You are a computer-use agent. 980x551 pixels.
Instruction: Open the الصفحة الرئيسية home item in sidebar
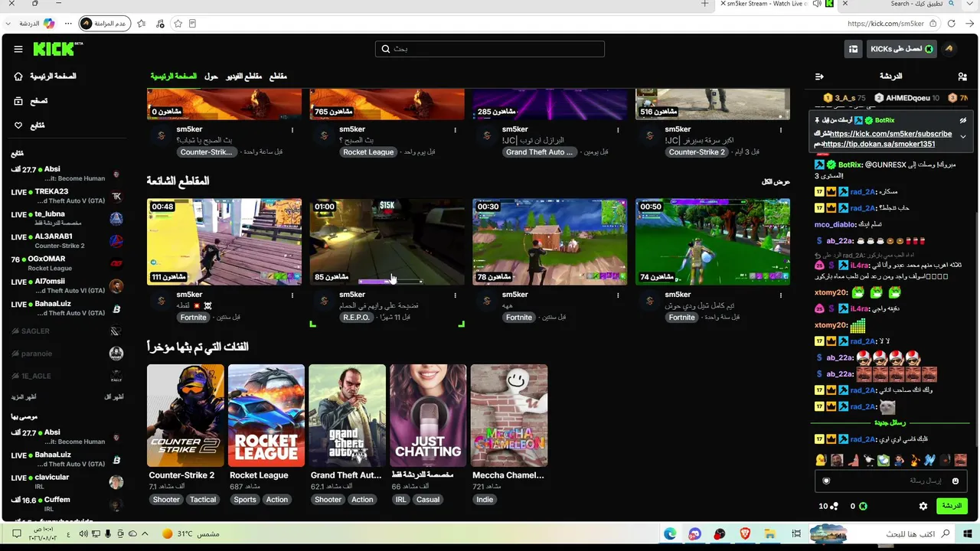coord(46,77)
